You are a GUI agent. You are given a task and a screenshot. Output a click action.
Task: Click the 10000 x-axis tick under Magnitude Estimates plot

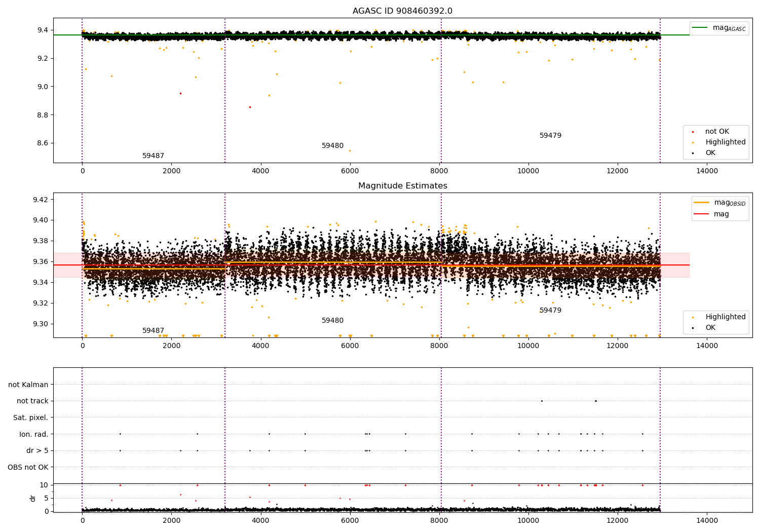(x=528, y=346)
